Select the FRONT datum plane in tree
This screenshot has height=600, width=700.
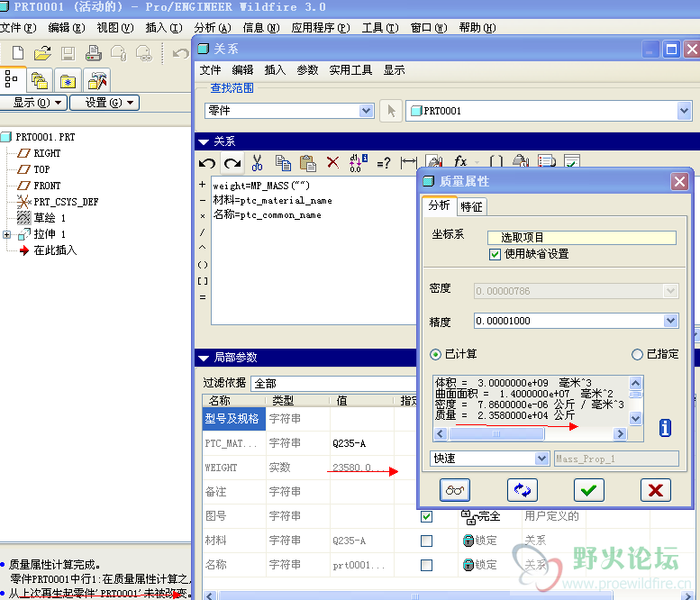point(47,186)
